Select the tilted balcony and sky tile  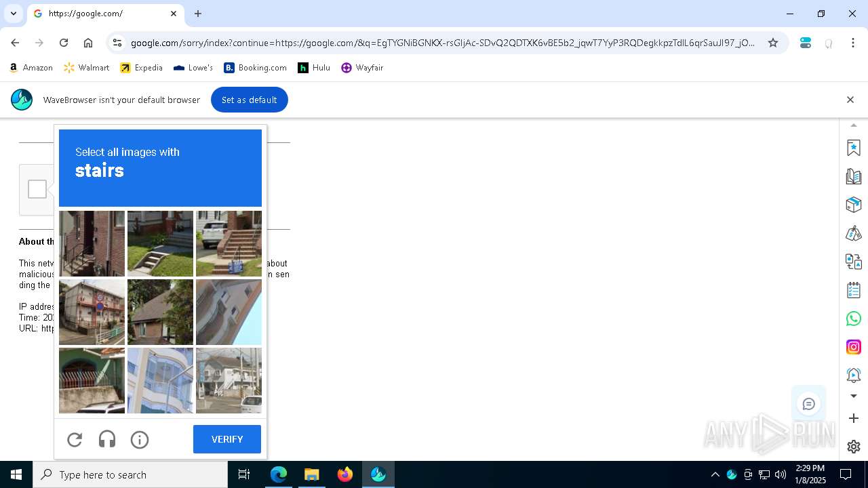click(229, 312)
